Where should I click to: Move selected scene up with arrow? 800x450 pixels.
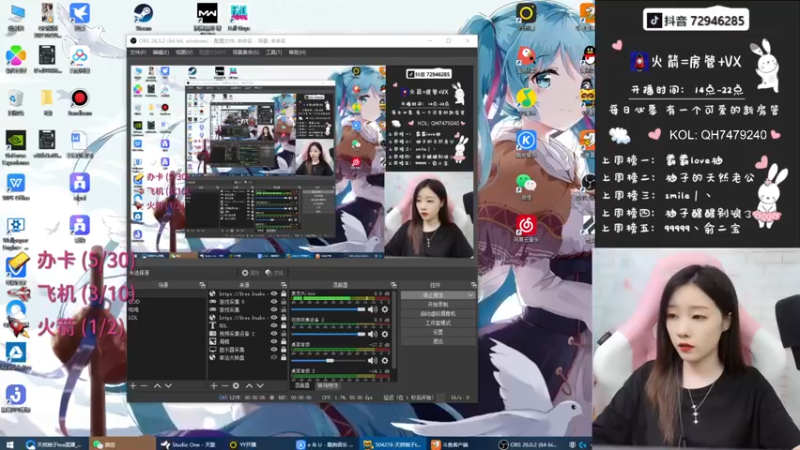point(157,386)
